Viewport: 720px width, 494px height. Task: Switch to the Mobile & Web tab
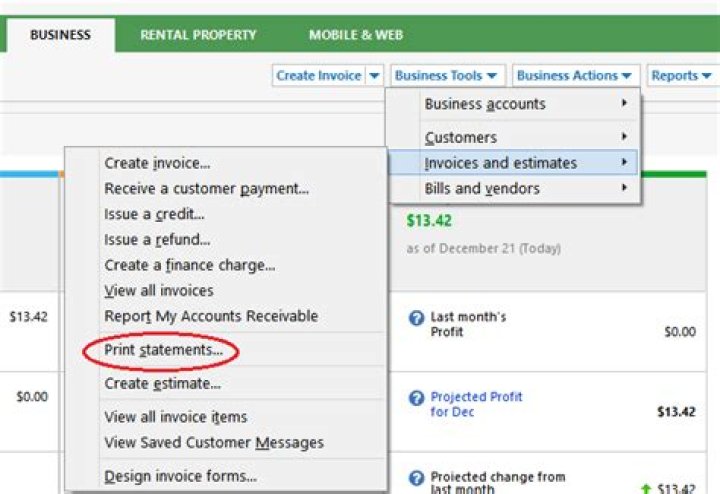click(x=356, y=35)
